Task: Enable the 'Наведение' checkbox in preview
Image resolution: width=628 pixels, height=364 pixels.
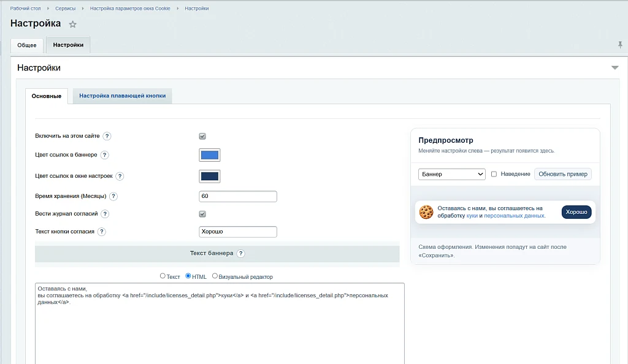Action: [494, 174]
